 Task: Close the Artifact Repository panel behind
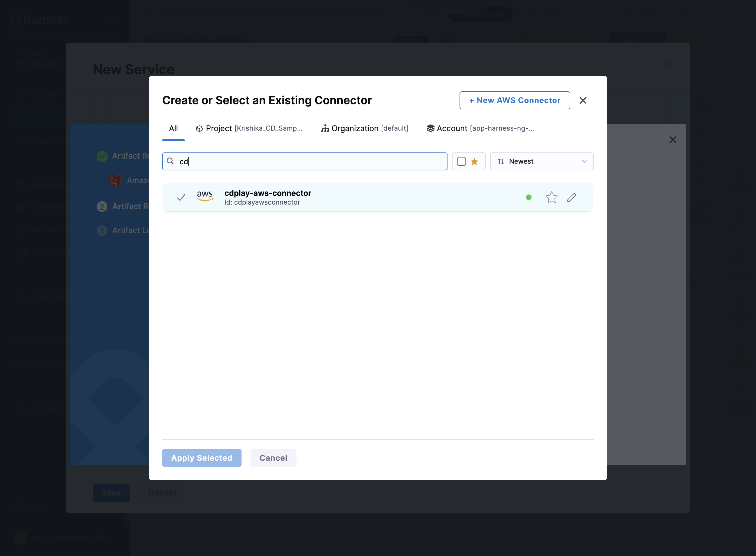pos(672,140)
